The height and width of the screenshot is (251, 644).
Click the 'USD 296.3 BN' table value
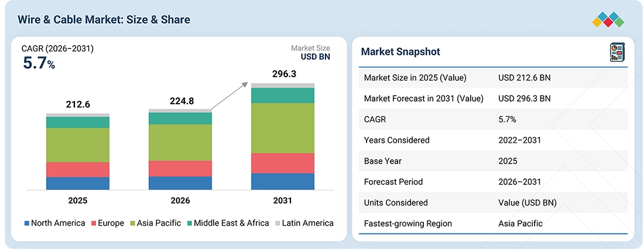(x=525, y=98)
